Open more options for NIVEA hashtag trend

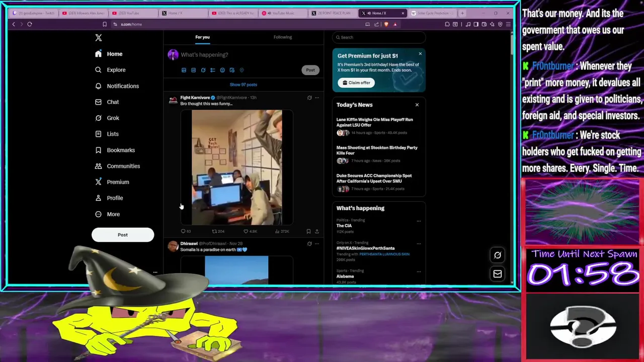pyautogui.click(x=419, y=243)
